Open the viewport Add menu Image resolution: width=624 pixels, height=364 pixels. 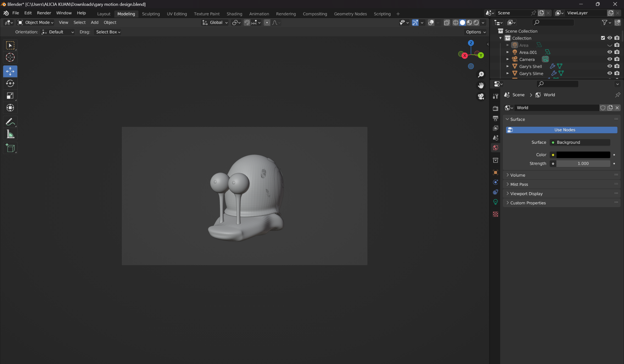pyautogui.click(x=94, y=23)
